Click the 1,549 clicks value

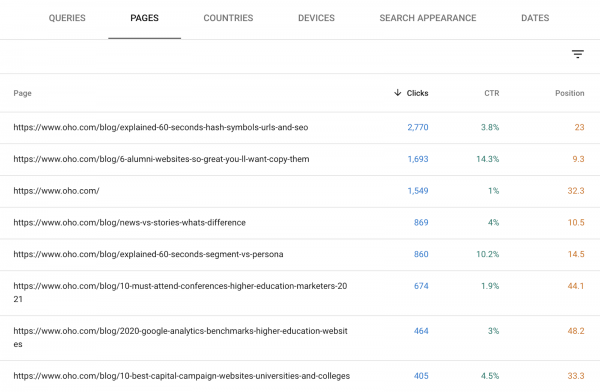[x=417, y=191]
